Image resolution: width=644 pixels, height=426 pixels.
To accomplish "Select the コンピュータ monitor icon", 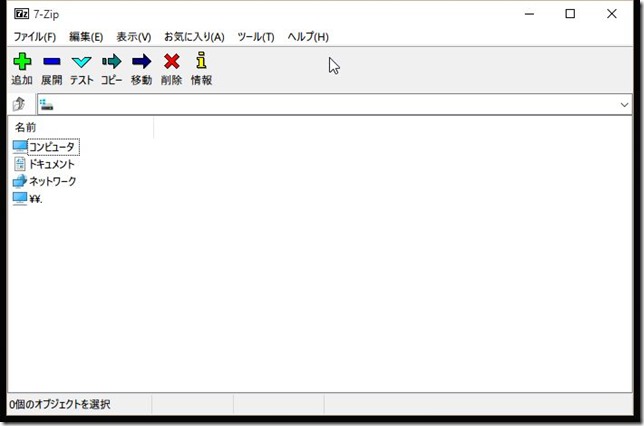I will coord(20,147).
